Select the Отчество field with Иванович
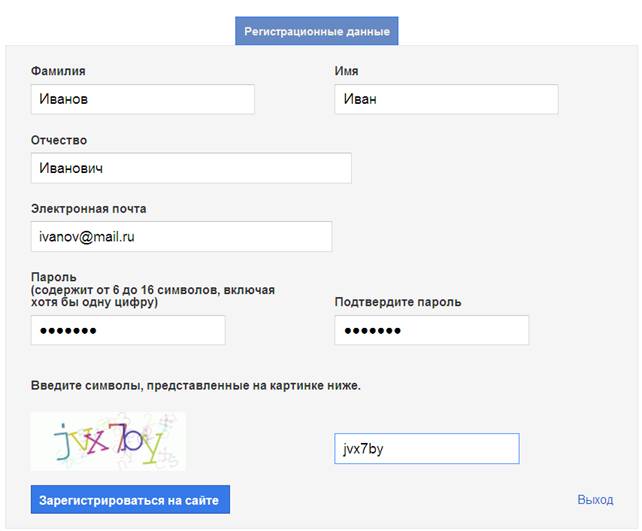This screenshot has width=642, height=531. 191,168
